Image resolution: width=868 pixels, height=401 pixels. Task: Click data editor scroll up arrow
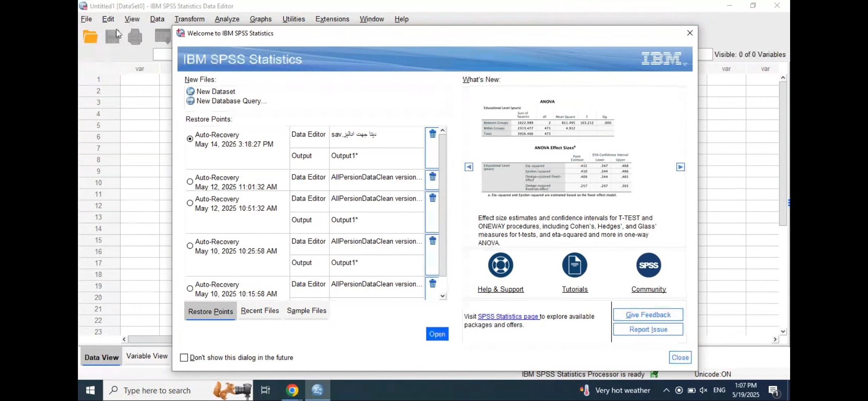(783, 78)
